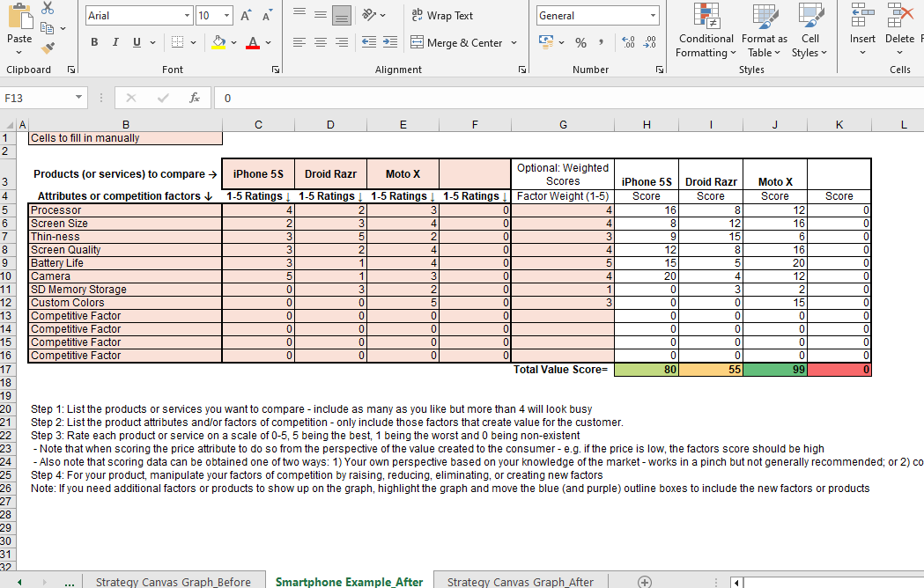Open Alignment settings dialog launcher

click(522, 70)
